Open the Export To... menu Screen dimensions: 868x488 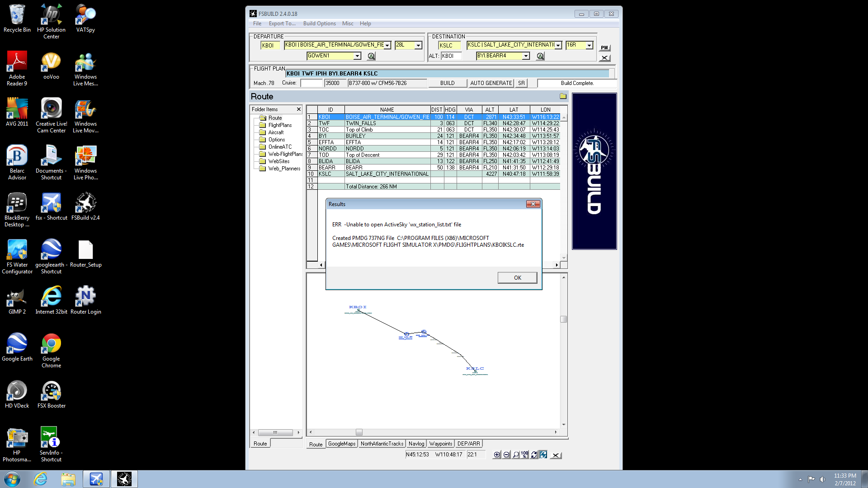pyautogui.click(x=282, y=23)
